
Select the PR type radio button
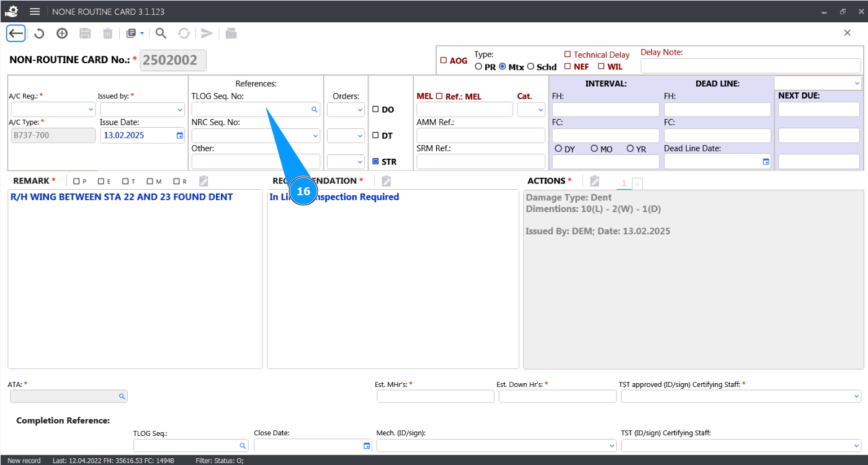[x=478, y=66]
